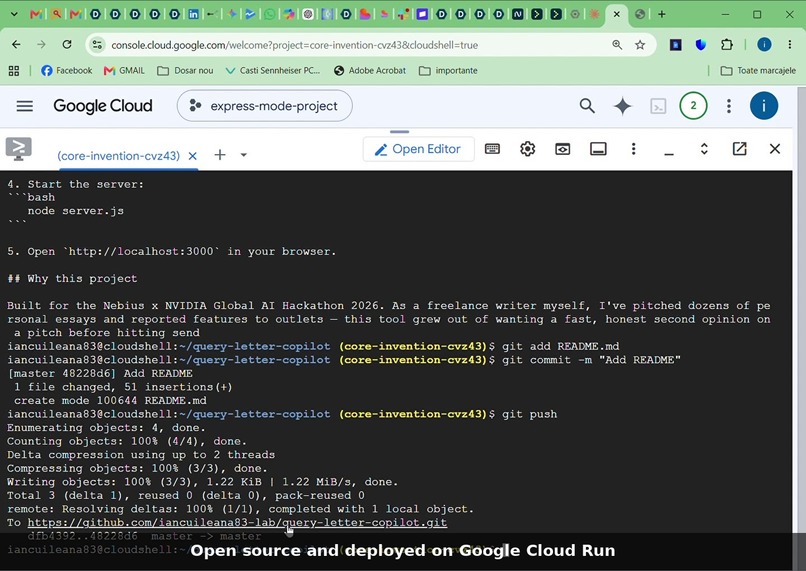Click the '## Why this project' heading text
The width and height of the screenshot is (806, 571).
coord(72,279)
